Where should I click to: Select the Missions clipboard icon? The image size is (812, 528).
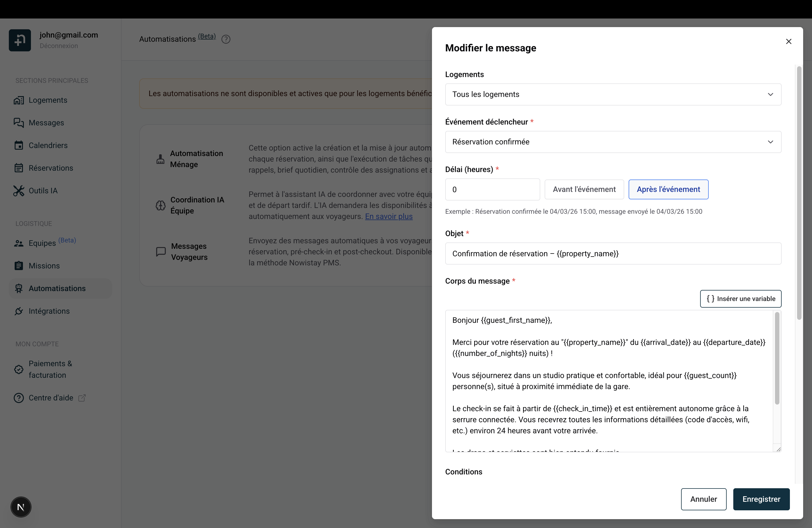pos(19,266)
